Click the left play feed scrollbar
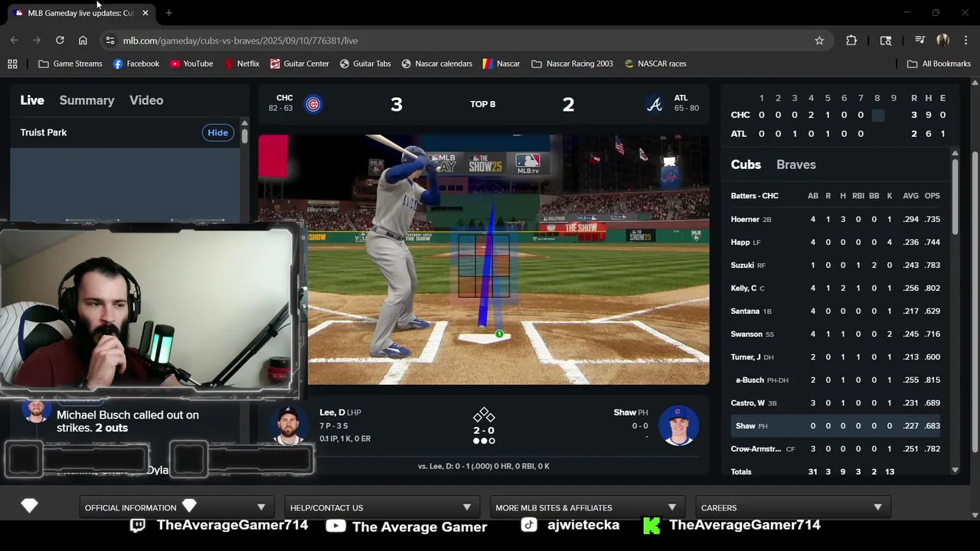This screenshot has height=551, width=980. 244,135
